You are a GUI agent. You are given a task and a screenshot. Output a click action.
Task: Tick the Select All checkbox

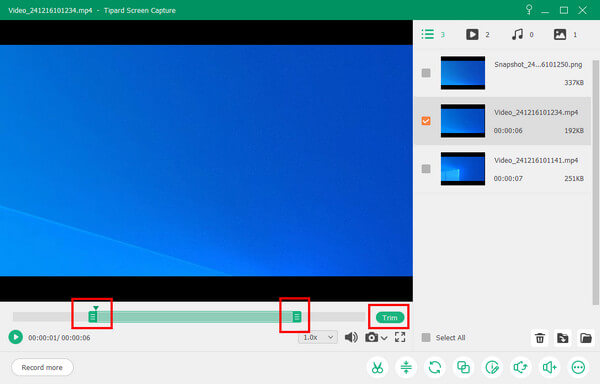(426, 337)
